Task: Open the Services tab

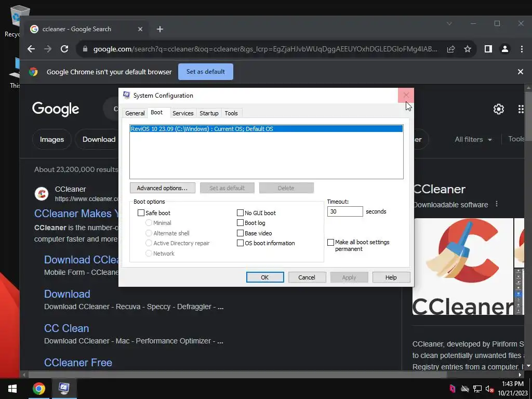Action: click(183, 113)
